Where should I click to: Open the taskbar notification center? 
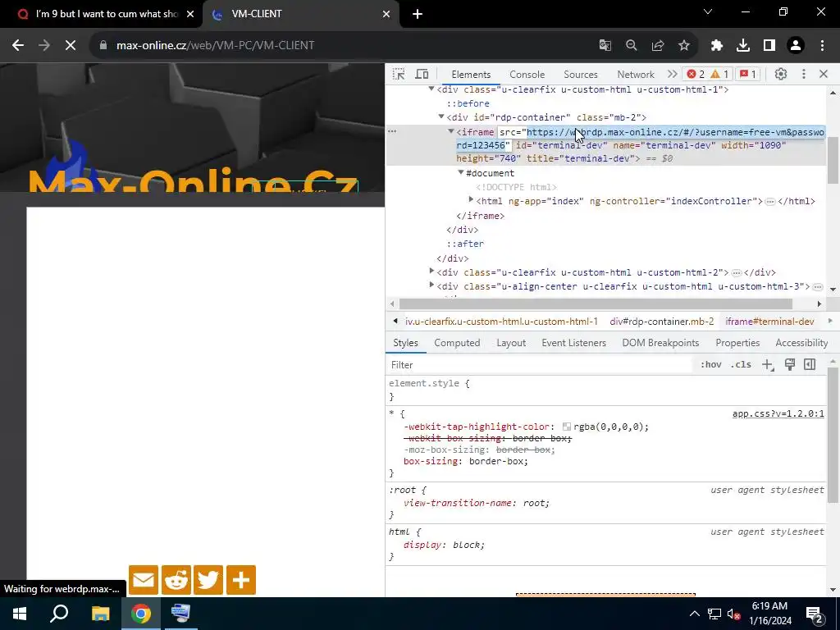(x=815, y=614)
